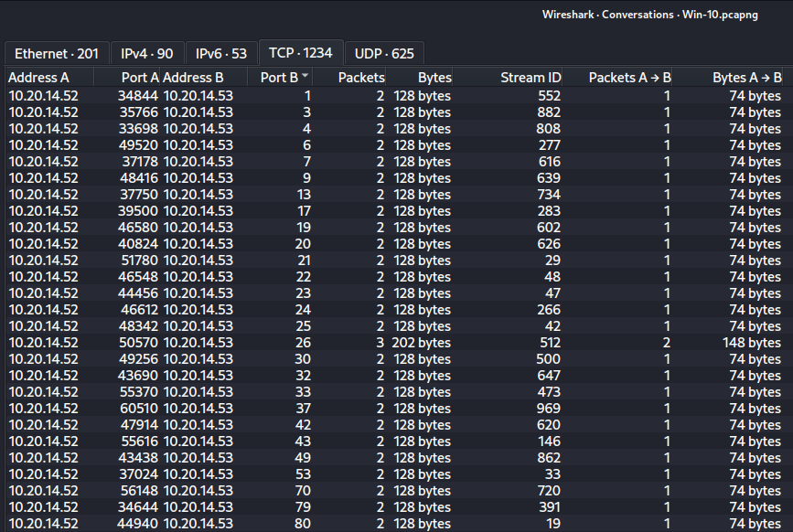The height and width of the screenshot is (532, 793).
Task: Sort by Bytes column header
Action: click(x=419, y=78)
